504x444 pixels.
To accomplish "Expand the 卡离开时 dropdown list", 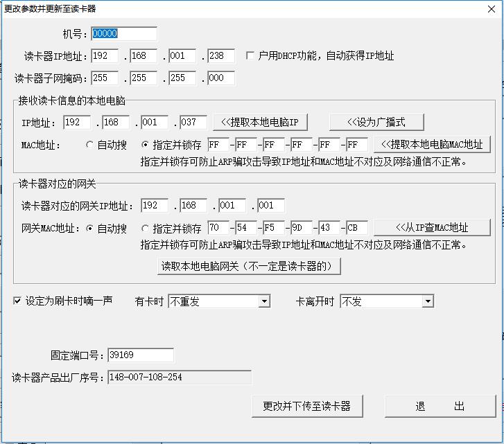I will point(427,301).
